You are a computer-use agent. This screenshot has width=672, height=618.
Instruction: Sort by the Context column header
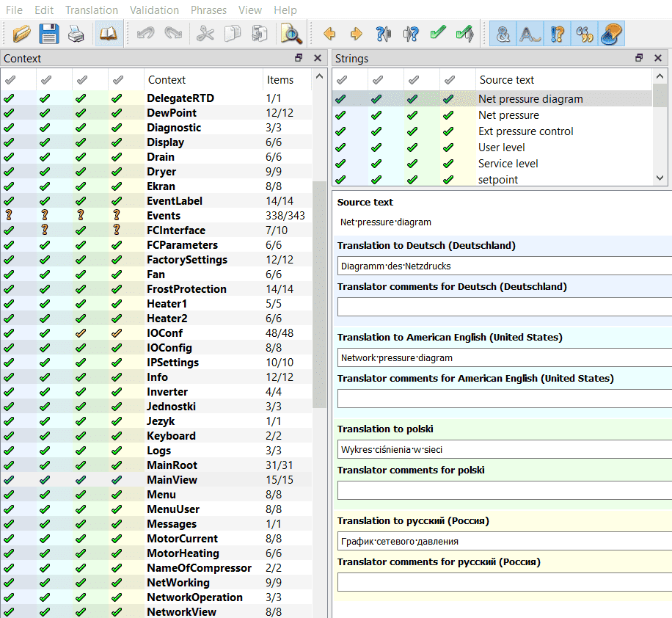click(203, 80)
